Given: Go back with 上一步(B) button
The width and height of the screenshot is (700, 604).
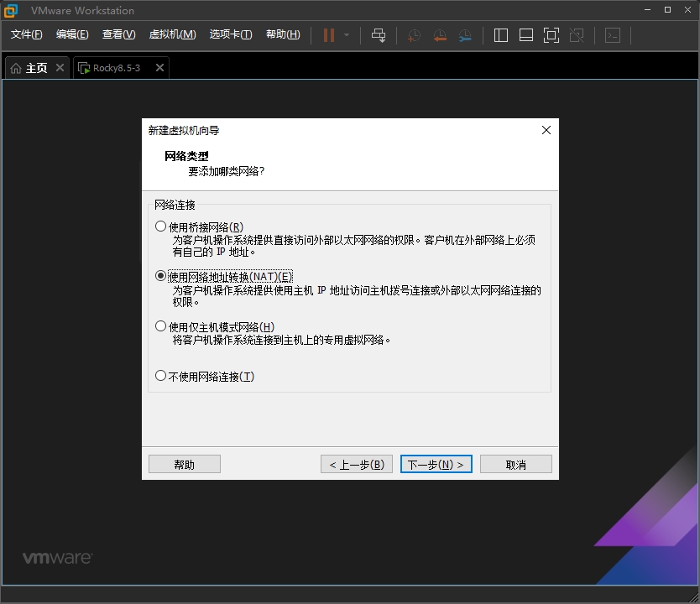Looking at the screenshot, I should tap(357, 465).
